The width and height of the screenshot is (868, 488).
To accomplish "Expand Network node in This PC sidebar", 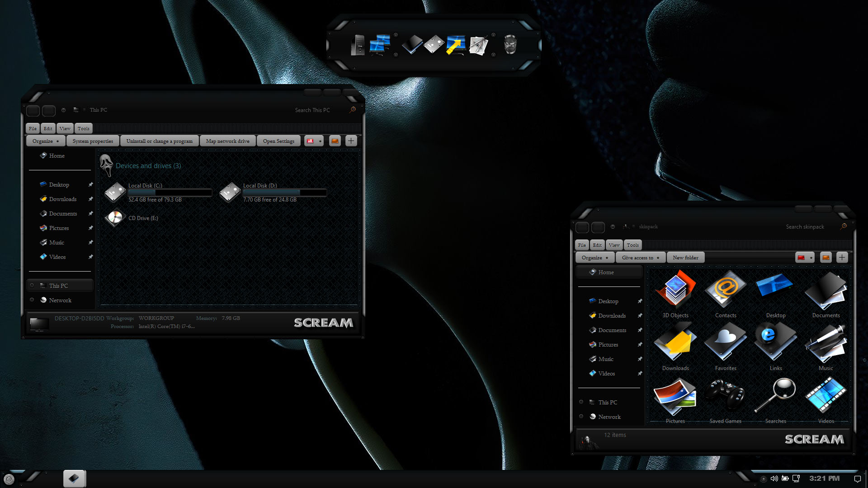I will (32, 300).
